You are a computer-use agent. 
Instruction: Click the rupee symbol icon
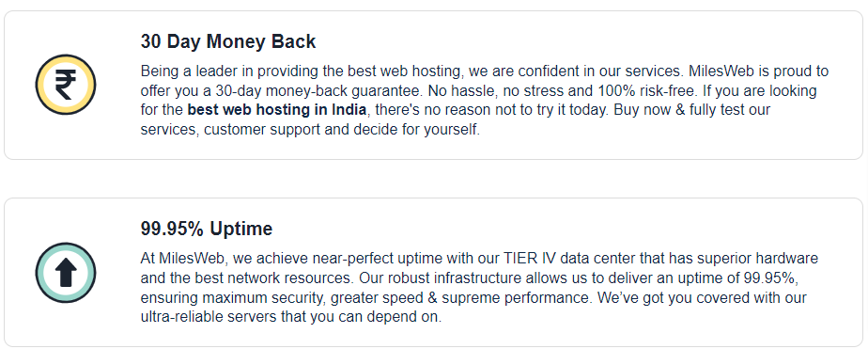[x=66, y=85]
